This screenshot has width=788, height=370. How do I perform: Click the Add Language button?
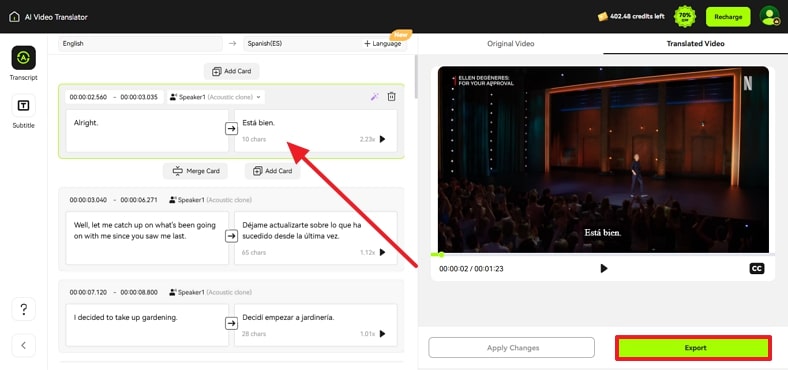[382, 44]
